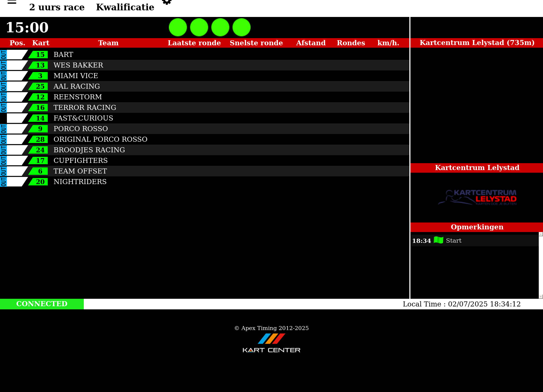The width and height of the screenshot is (543, 392).
Task: Click the last green start light
Action: pos(242,27)
